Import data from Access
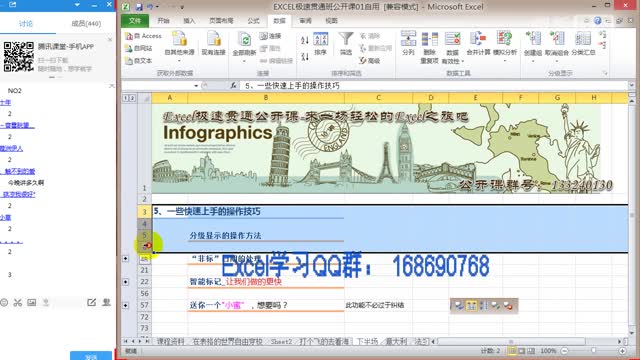This screenshot has width=640, height=360. click(x=143, y=36)
